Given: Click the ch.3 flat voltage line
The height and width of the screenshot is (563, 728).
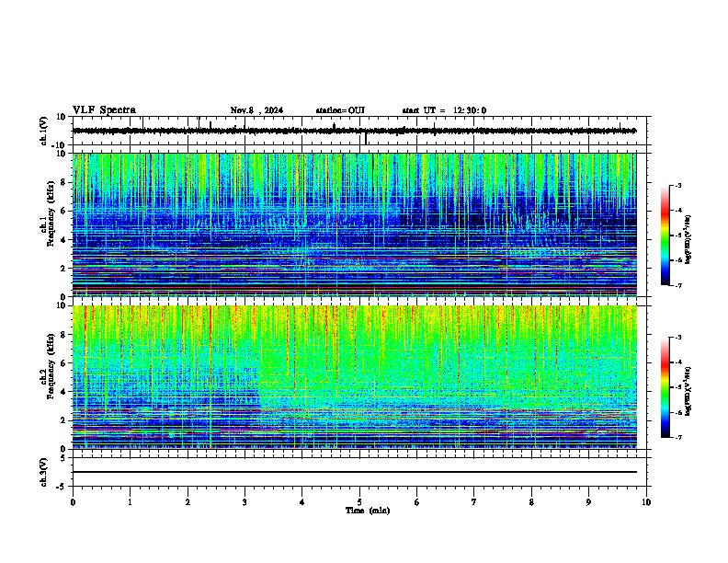Looking at the screenshot, I should click(x=355, y=472).
